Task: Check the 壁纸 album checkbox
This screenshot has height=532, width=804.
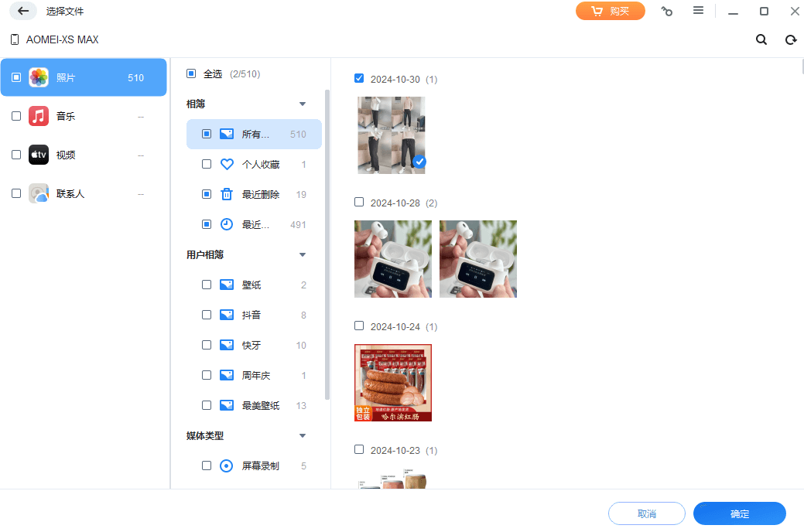Action: tap(207, 285)
